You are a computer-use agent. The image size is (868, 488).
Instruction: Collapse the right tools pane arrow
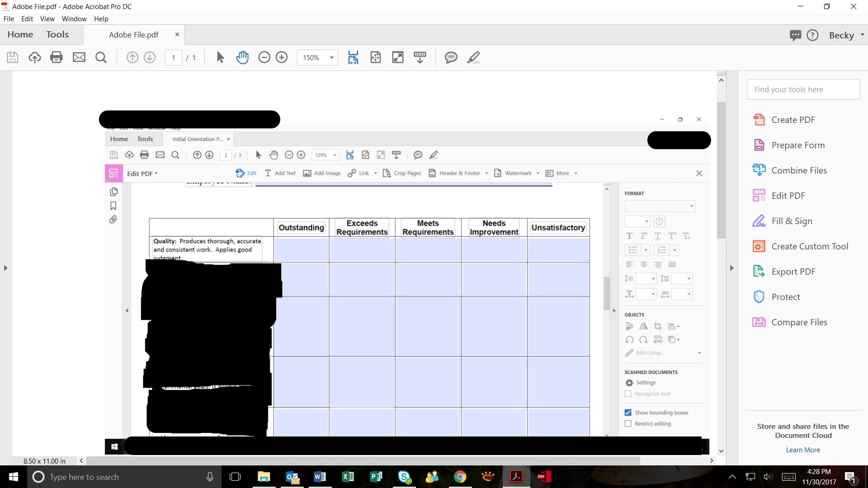point(731,268)
